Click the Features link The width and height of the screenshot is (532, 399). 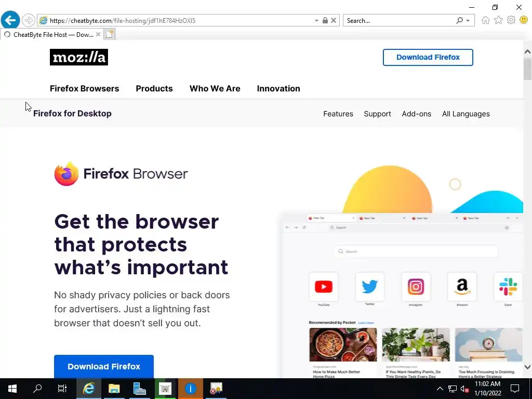pos(338,114)
